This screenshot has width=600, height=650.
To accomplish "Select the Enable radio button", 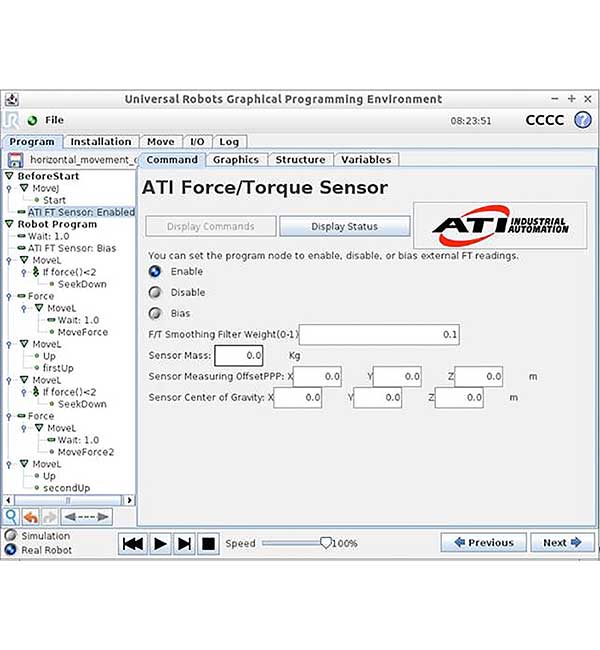I will [x=155, y=272].
